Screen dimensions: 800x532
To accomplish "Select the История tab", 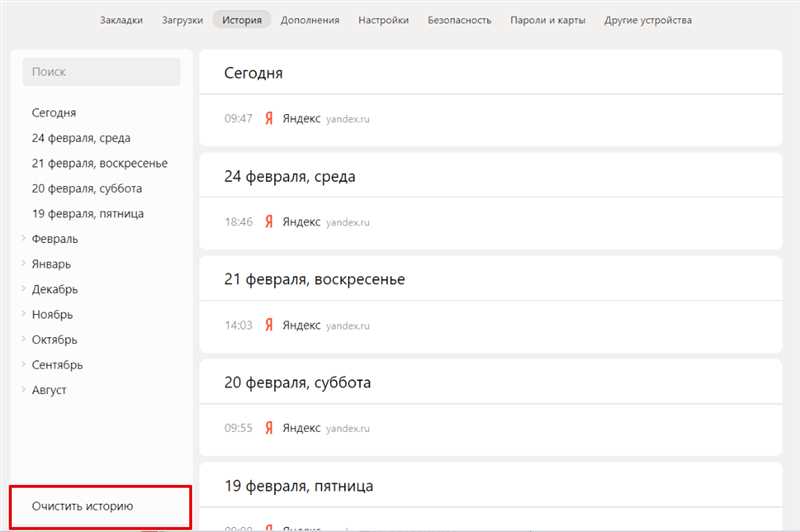I will [x=242, y=20].
